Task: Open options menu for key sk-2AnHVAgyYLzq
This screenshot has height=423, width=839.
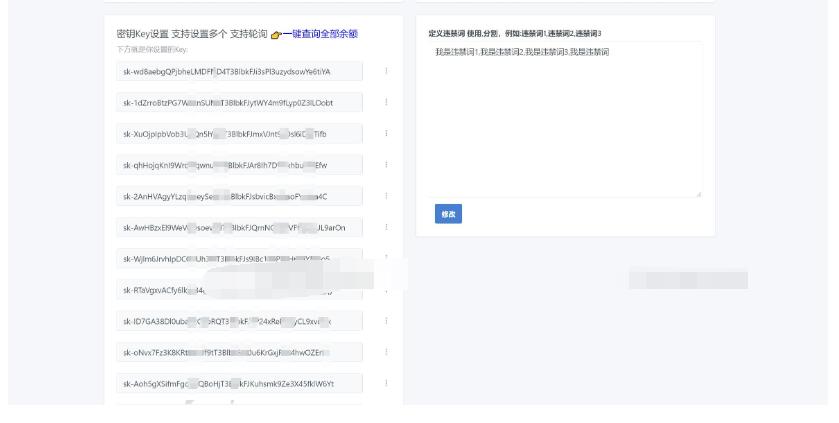Action: (x=386, y=196)
